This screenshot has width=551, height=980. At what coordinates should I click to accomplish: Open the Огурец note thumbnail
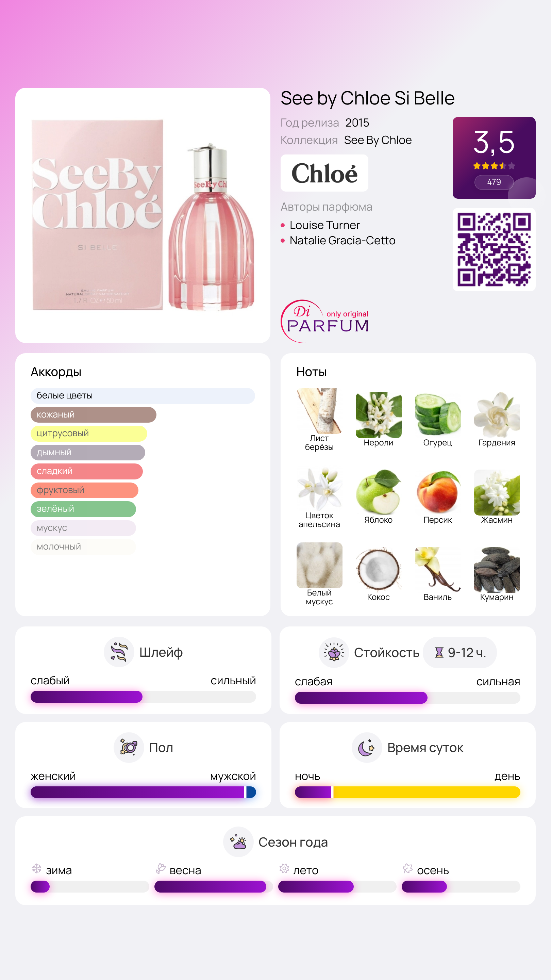click(438, 415)
